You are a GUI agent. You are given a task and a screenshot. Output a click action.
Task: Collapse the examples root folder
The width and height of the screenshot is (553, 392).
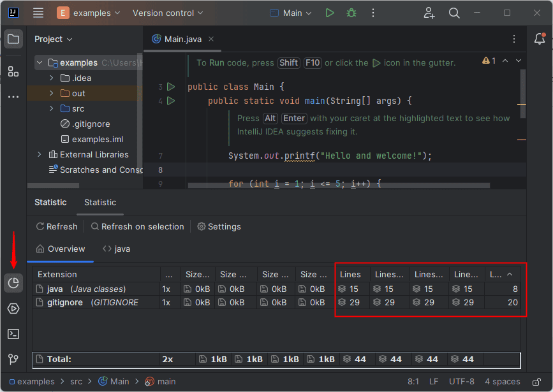[x=40, y=62]
